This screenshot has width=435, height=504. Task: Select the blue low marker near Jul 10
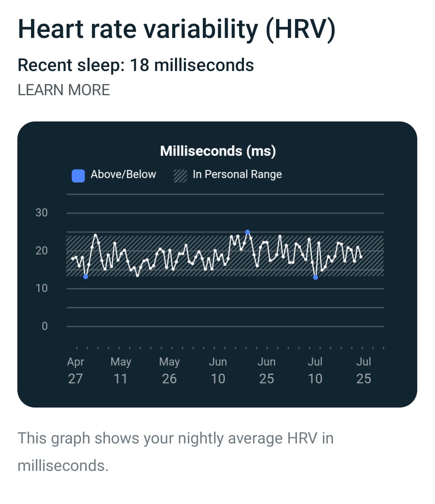(316, 278)
